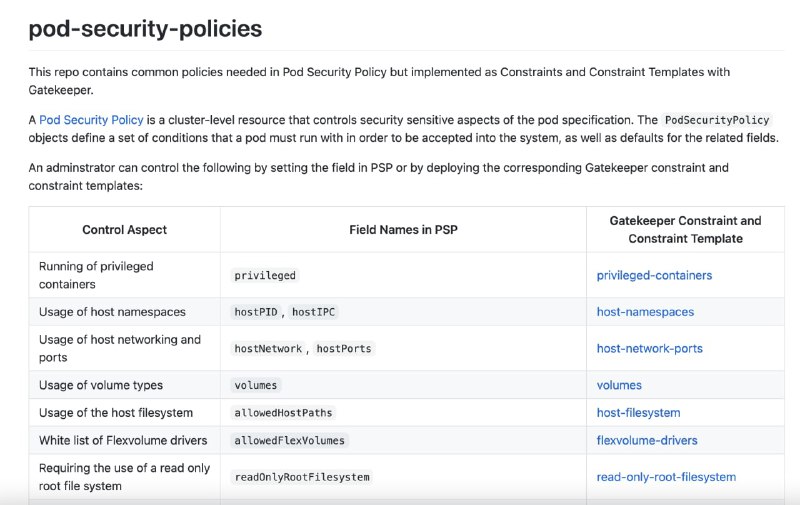Click the privileged code field
This screenshot has height=505, width=800.
(x=265, y=275)
